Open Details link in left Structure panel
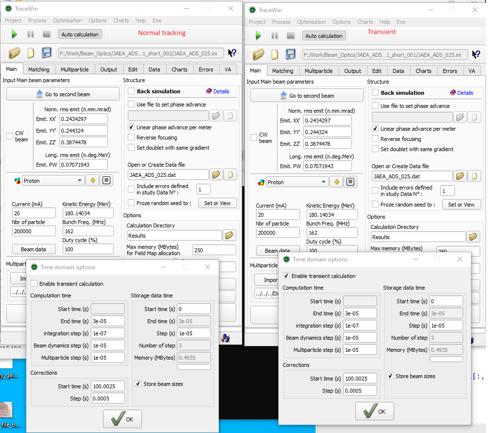This screenshot has width=504, height=433. (218, 91)
